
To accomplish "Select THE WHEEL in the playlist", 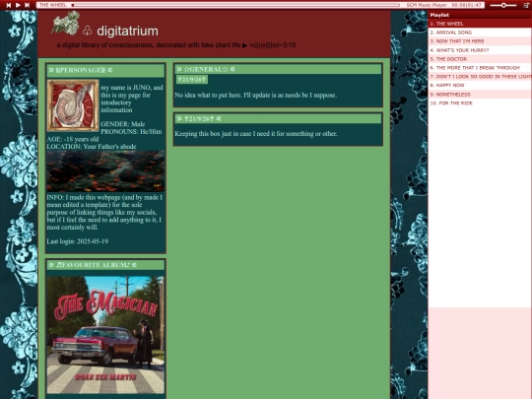I will click(x=480, y=24).
